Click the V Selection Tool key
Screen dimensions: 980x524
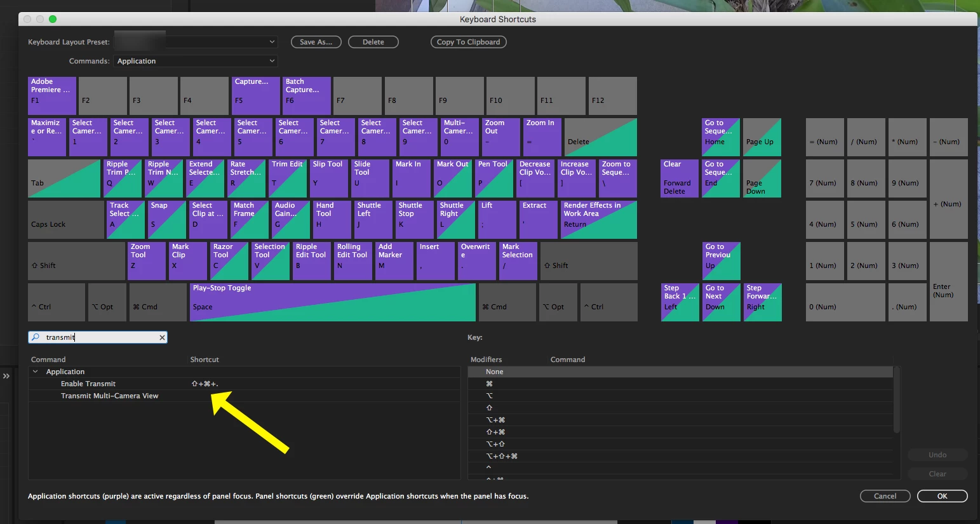click(x=271, y=260)
